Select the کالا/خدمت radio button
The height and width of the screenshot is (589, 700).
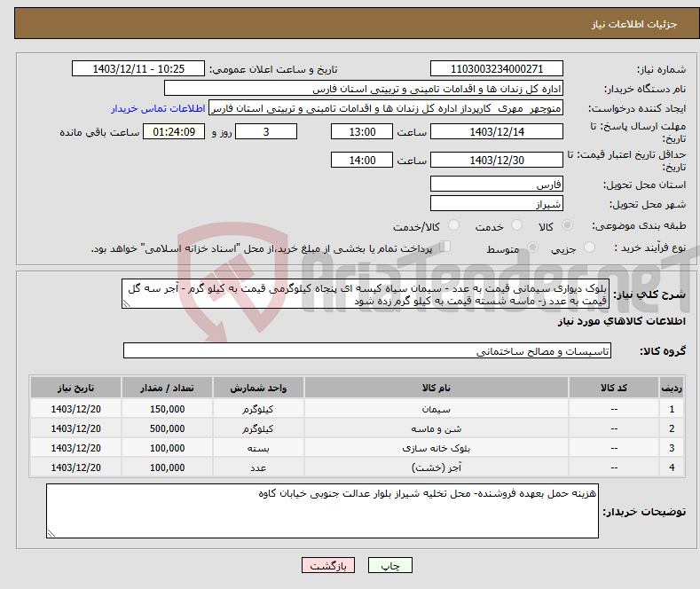[x=453, y=225]
